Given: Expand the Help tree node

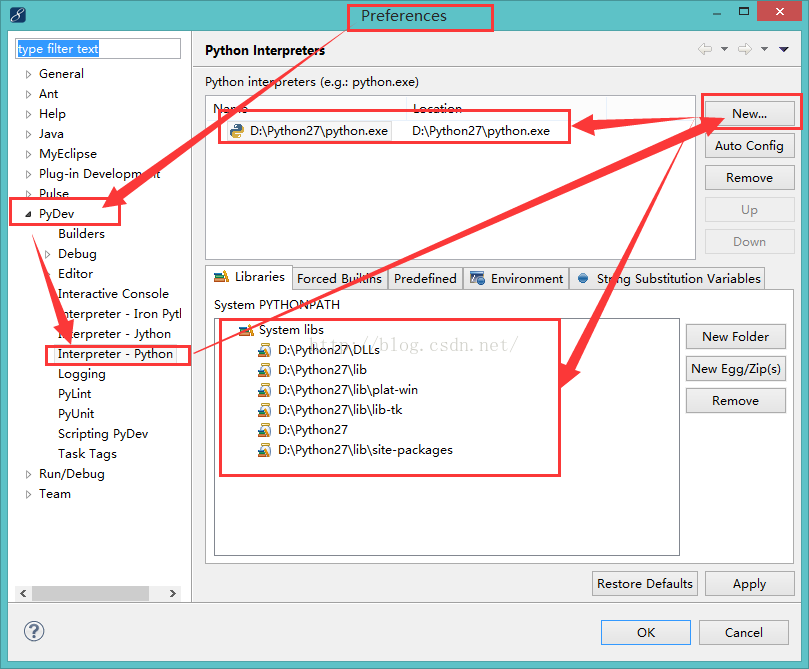Looking at the screenshot, I should (x=28, y=114).
